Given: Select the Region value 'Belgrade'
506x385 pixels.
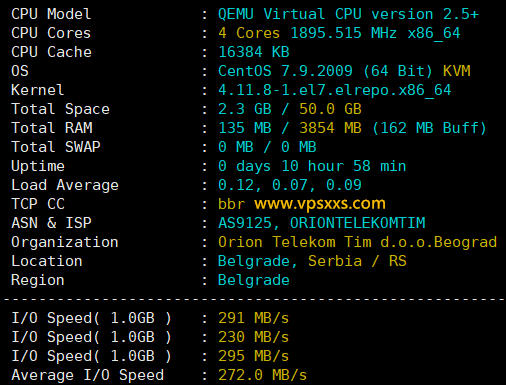Looking at the screenshot, I should pyautogui.click(x=254, y=280).
